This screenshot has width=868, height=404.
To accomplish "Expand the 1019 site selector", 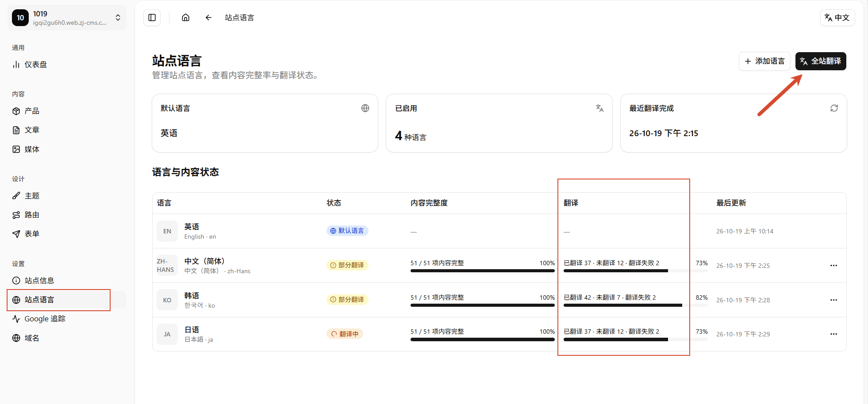I will point(67,18).
